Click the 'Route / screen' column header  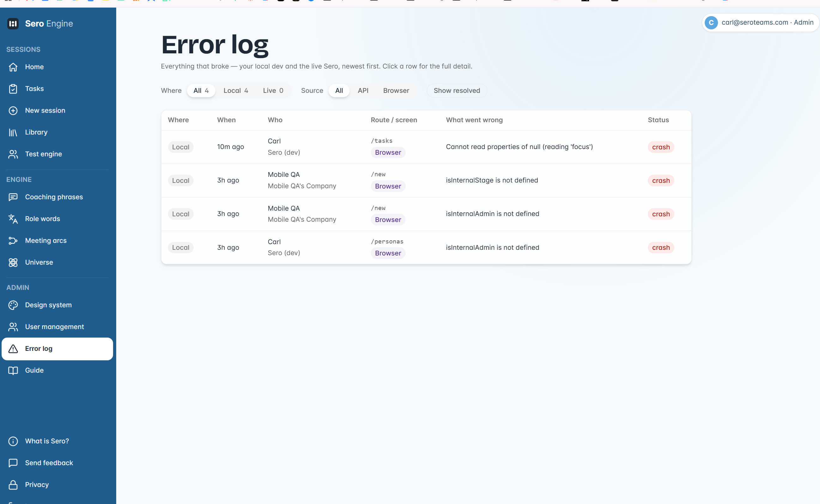[x=394, y=120]
